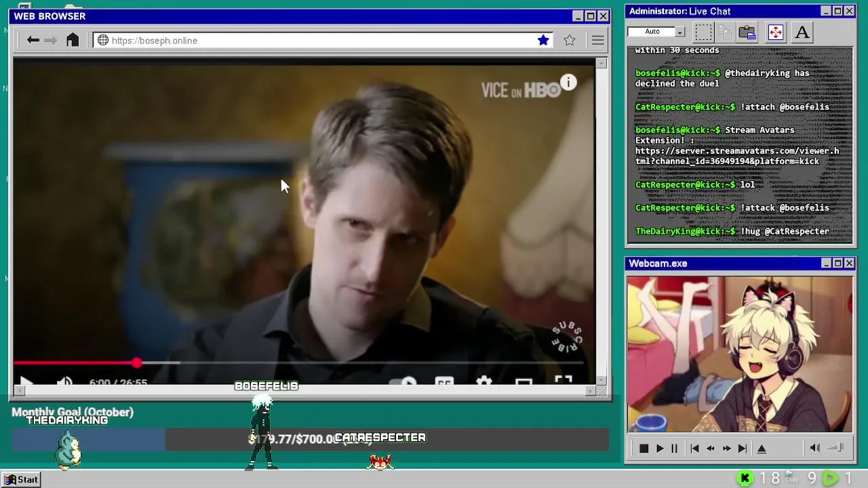Open the Auto dropdown in Live Chat
This screenshot has width=868, height=488.
click(679, 32)
